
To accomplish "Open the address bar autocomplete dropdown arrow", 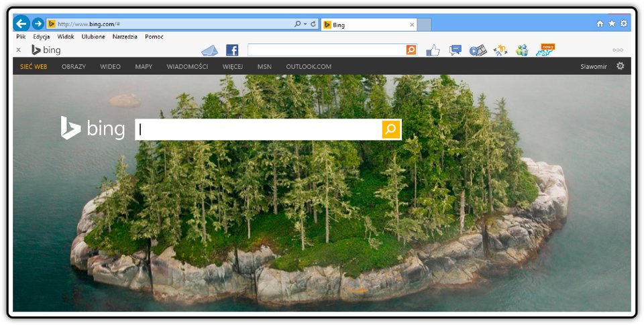I will click(305, 24).
